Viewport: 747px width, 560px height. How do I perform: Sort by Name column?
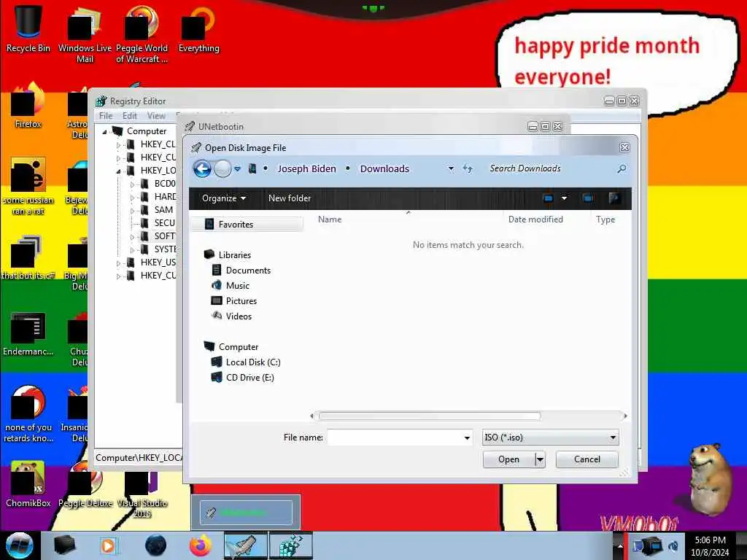tap(330, 219)
